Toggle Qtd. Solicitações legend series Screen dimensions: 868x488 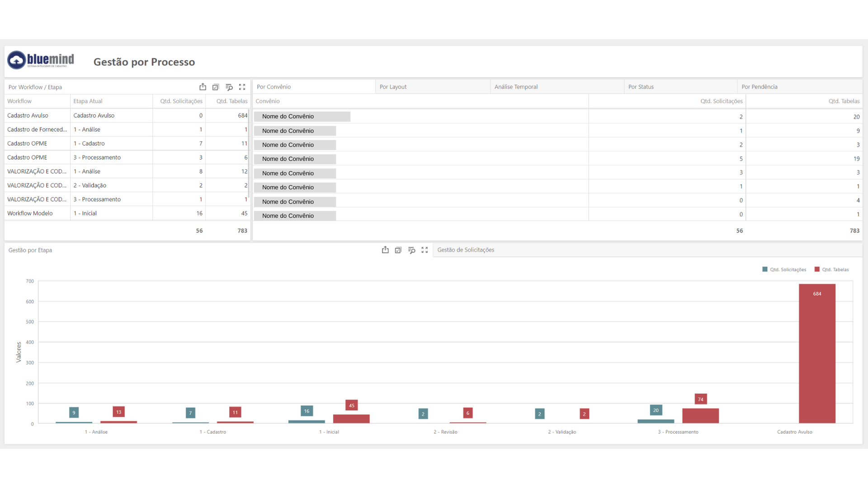784,269
